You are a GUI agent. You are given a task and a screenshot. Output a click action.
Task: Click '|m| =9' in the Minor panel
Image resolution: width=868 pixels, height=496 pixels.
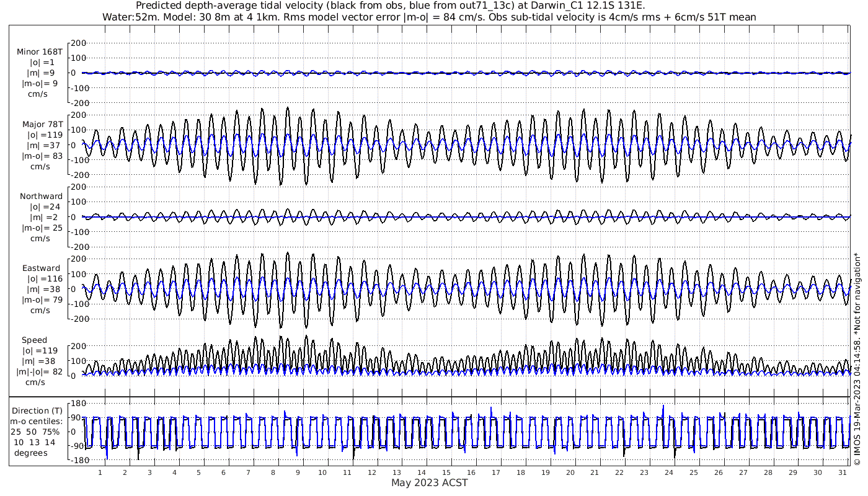tap(41, 73)
